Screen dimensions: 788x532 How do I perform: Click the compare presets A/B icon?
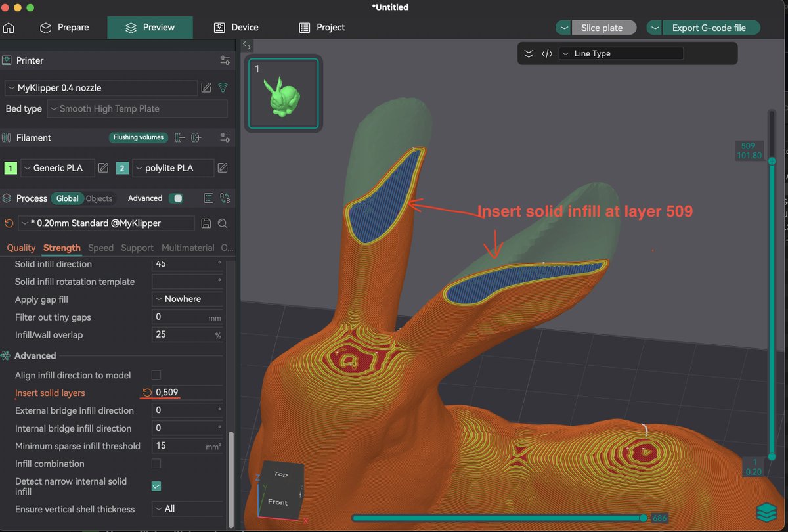(225, 198)
